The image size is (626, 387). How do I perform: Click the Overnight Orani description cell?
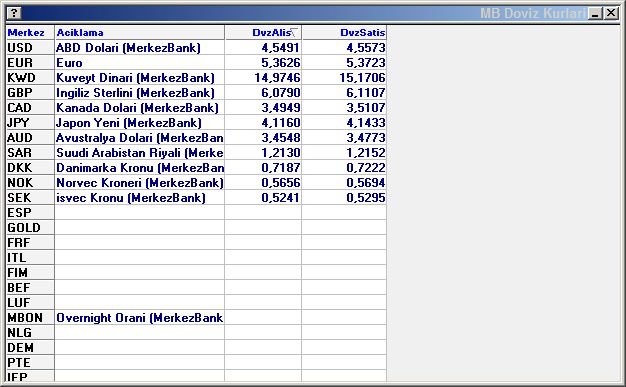[x=140, y=318]
